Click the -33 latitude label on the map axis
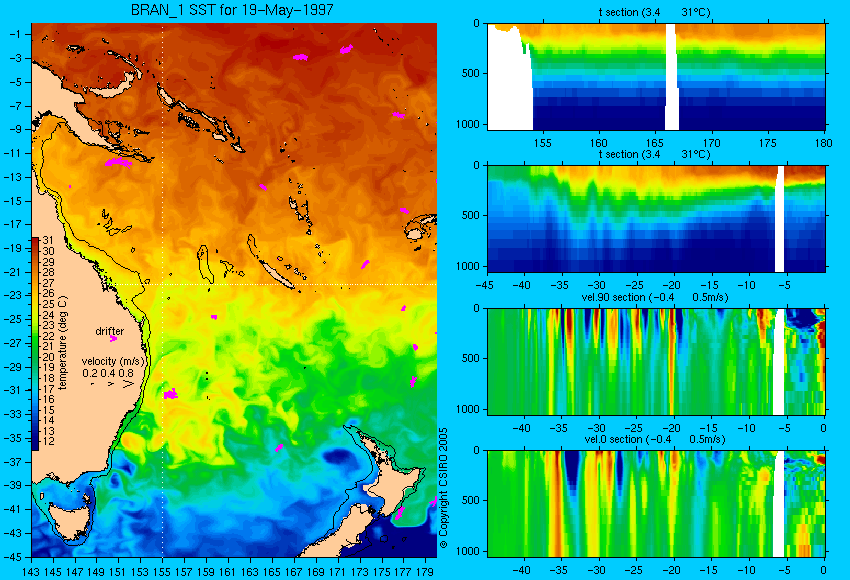 12,414
